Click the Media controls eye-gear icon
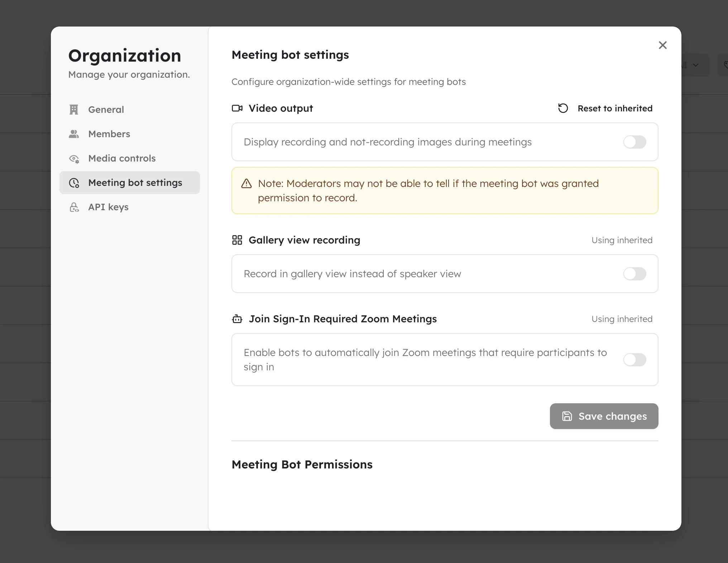The width and height of the screenshot is (728, 563). 74,159
